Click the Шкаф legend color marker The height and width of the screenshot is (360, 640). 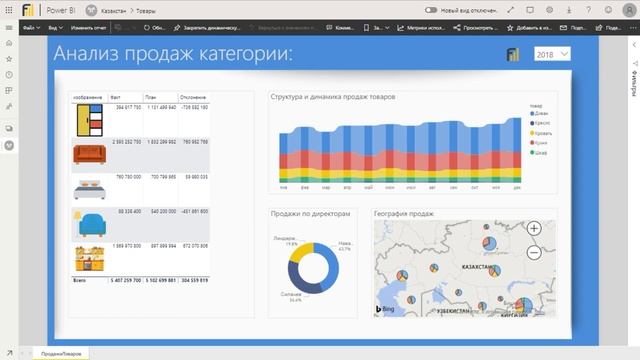532,153
